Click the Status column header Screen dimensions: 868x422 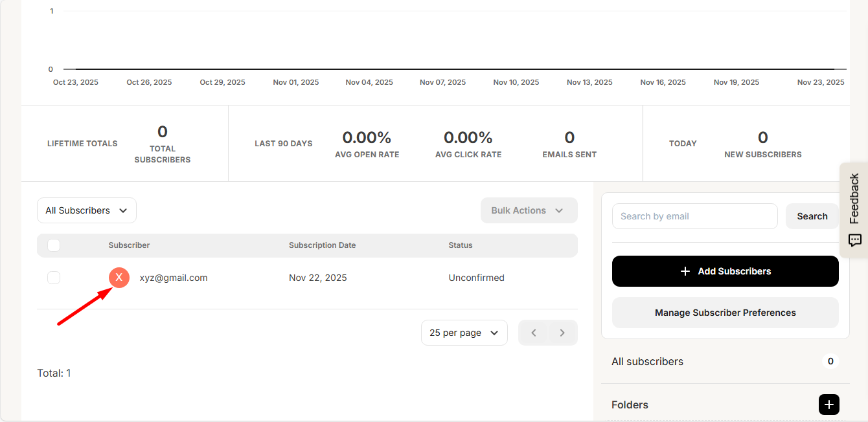pos(460,245)
